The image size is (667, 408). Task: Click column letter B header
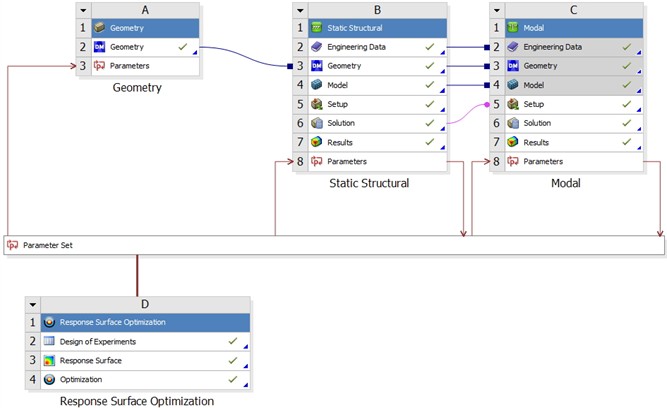(378, 10)
